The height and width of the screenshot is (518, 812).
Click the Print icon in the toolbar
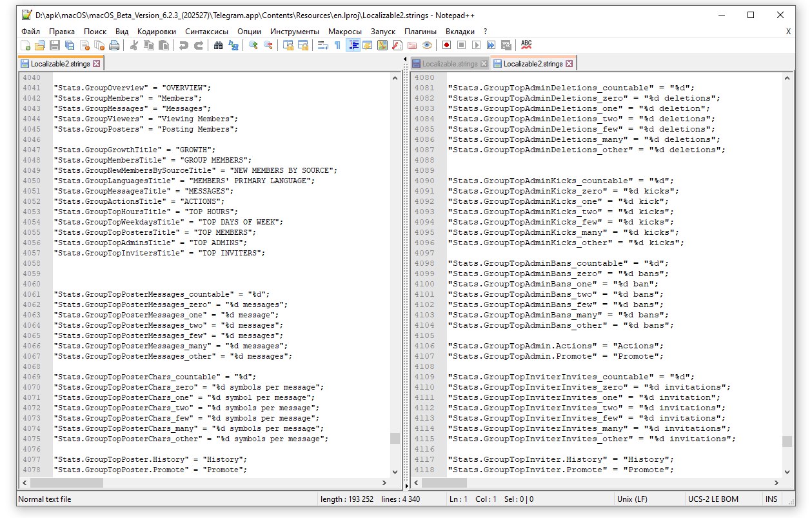114,45
